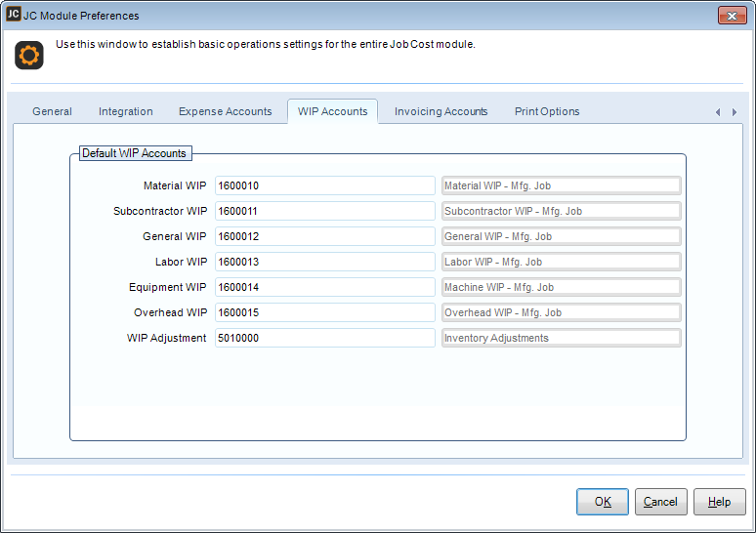Switch to the General tab

pyautogui.click(x=52, y=111)
